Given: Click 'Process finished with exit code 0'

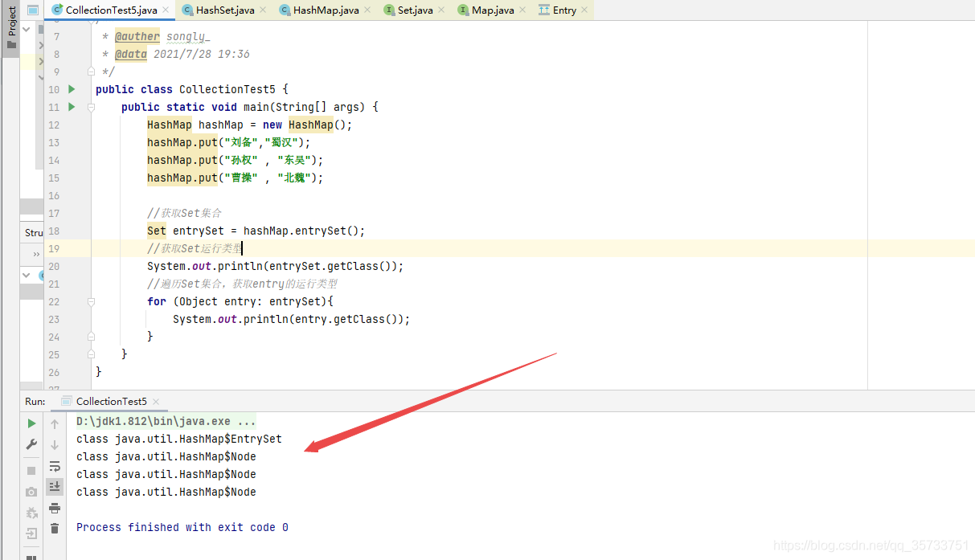Looking at the screenshot, I should pyautogui.click(x=182, y=527).
